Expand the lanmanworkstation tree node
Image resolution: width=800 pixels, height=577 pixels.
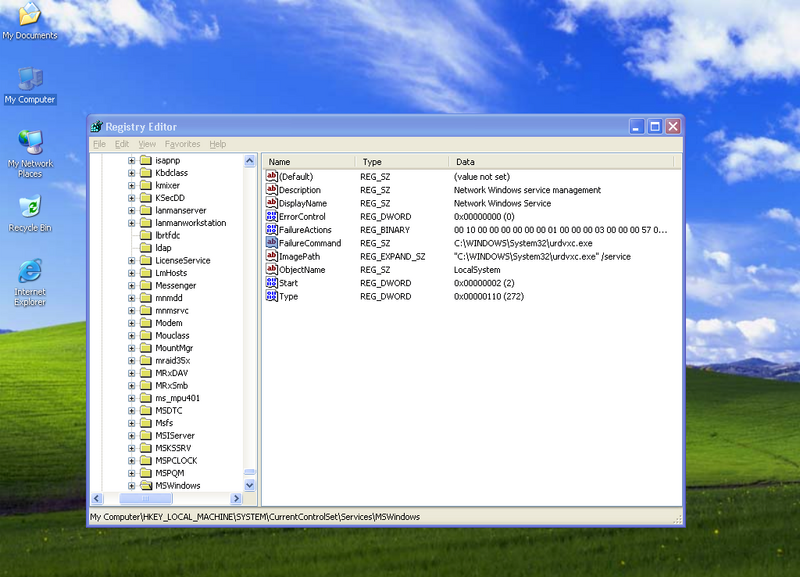click(x=132, y=223)
